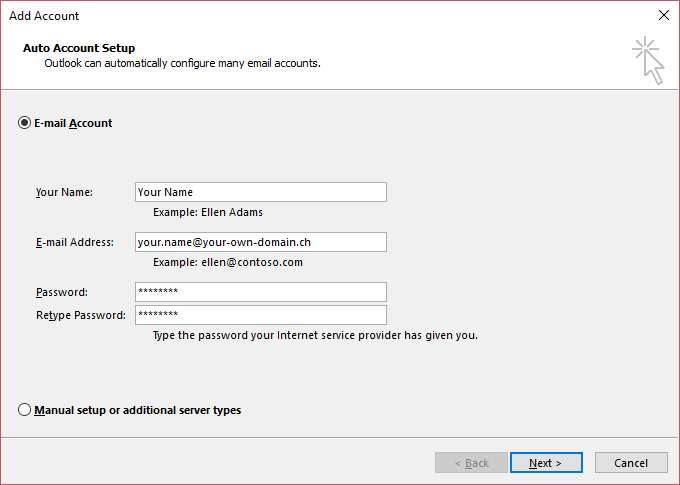Viewport: 680px width, 485px height.
Task: Click the wizard cursor icon in header
Action: tap(648, 60)
